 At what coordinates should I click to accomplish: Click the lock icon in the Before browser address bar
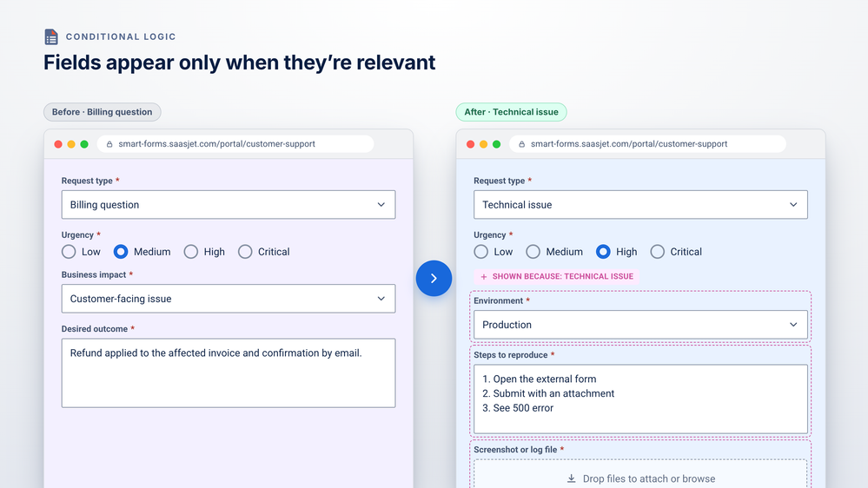[x=109, y=144]
